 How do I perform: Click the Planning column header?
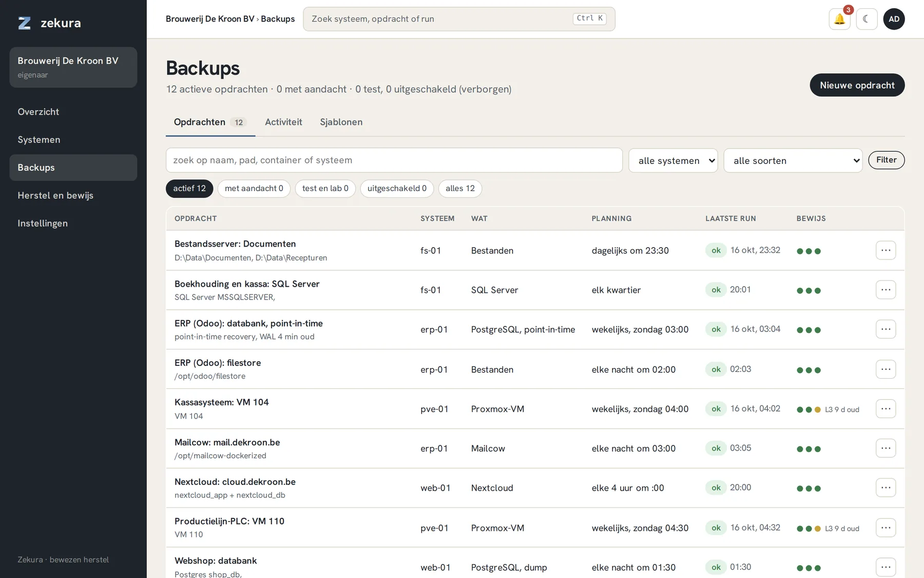611,219
